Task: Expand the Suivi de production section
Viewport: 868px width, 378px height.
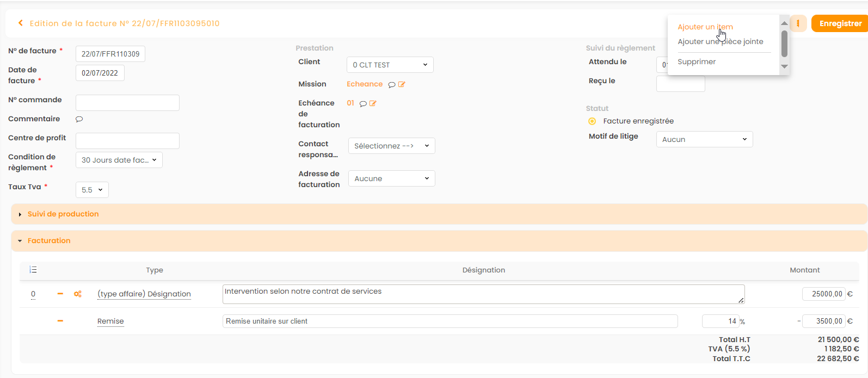Action: pyautogui.click(x=63, y=214)
